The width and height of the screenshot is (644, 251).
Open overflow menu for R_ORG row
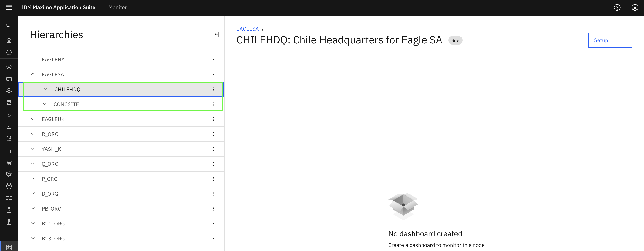tap(214, 134)
